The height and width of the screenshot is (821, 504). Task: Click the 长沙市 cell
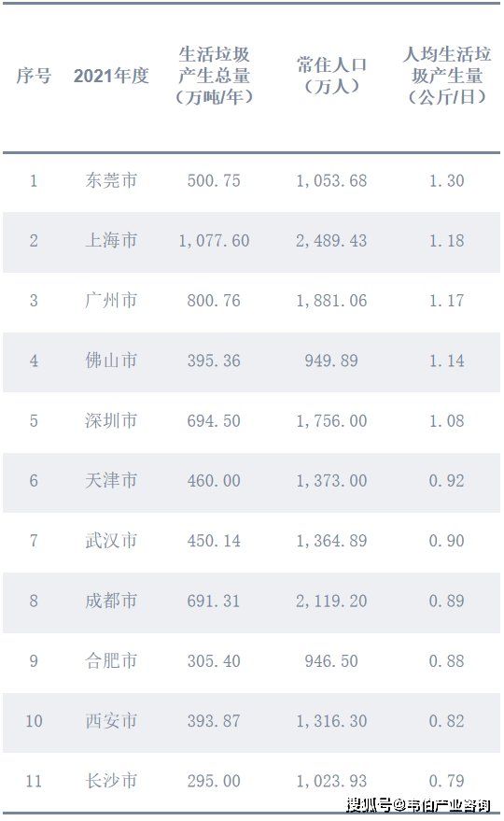(111, 781)
